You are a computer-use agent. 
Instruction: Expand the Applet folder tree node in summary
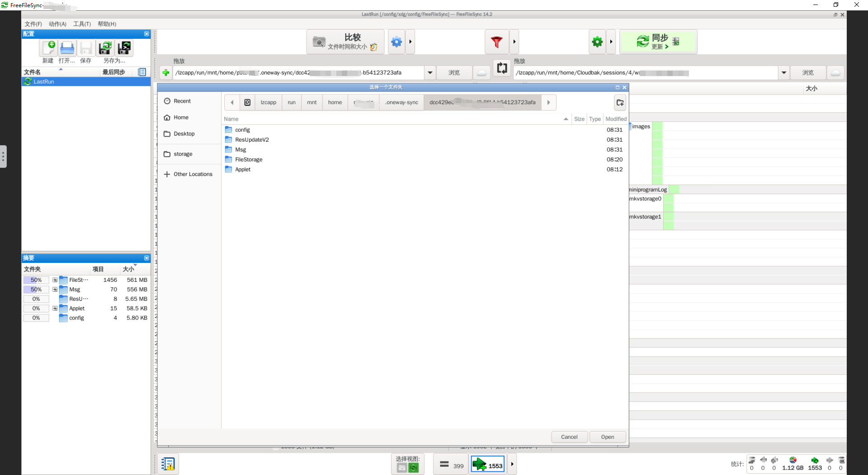tap(55, 309)
